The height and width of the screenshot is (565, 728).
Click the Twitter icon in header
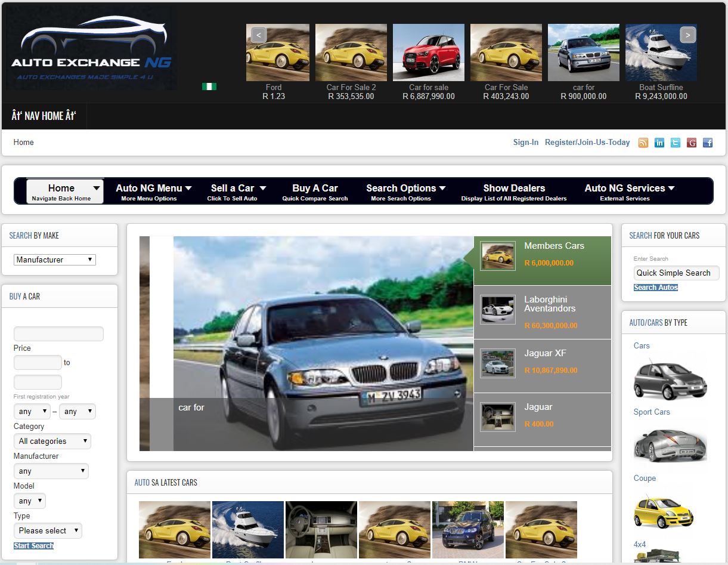click(x=676, y=143)
